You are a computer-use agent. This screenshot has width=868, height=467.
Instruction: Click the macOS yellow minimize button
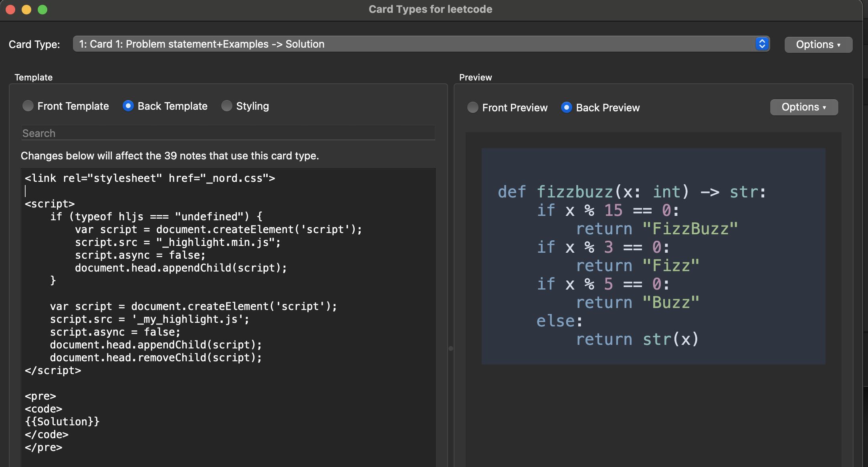pyautogui.click(x=25, y=9)
